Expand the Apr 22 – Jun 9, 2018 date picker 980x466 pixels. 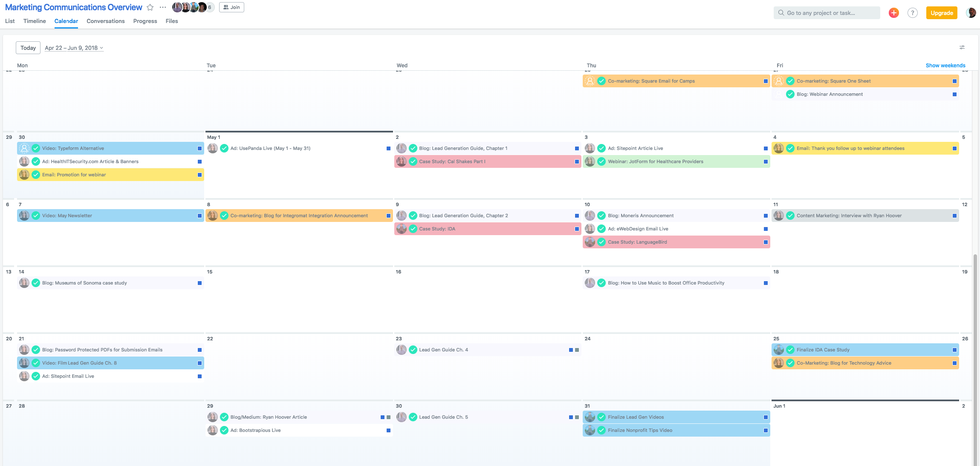point(74,48)
